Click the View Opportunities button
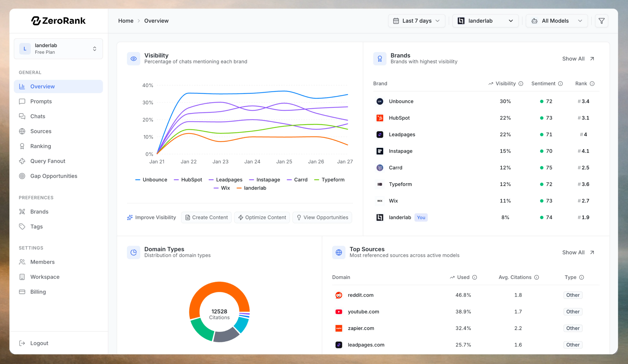The height and width of the screenshot is (364, 628). (322, 218)
